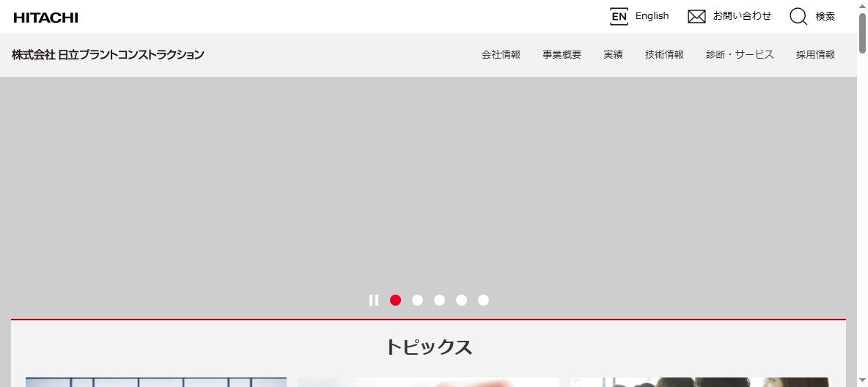Open the 採用情報 menu
Image resolution: width=868 pixels, height=387 pixels.
pos(815,55)
